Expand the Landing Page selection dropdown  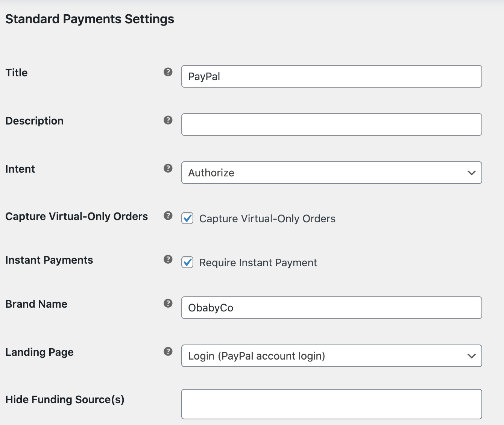click(x=331, y=356)
